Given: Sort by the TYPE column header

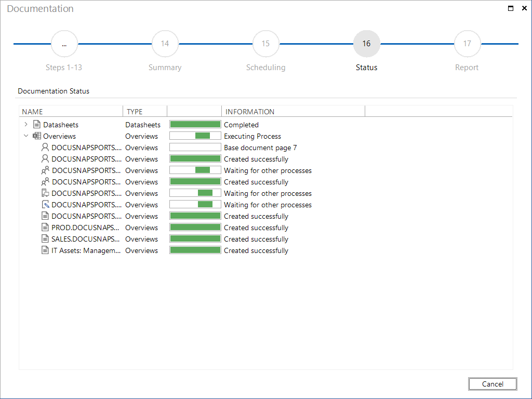Looking at the screenshot, I should pos(145,112).
